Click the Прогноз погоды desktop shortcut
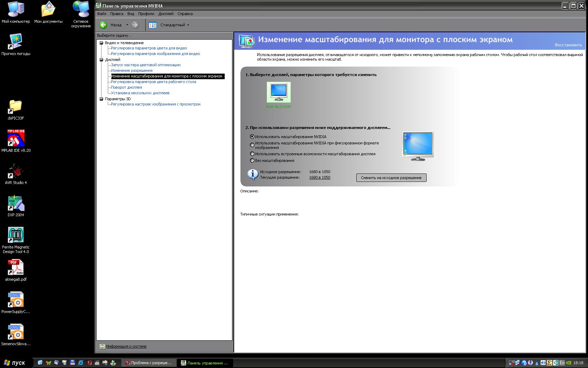This screenshot has height=368, width=588. pyautogui.click(x=16, y=41)
